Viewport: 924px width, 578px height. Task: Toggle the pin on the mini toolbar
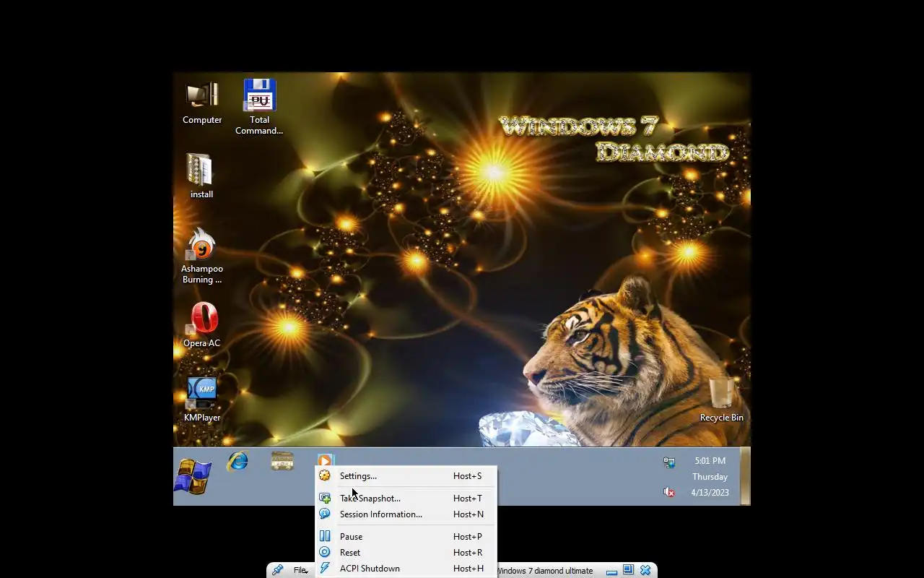(277, 570)
